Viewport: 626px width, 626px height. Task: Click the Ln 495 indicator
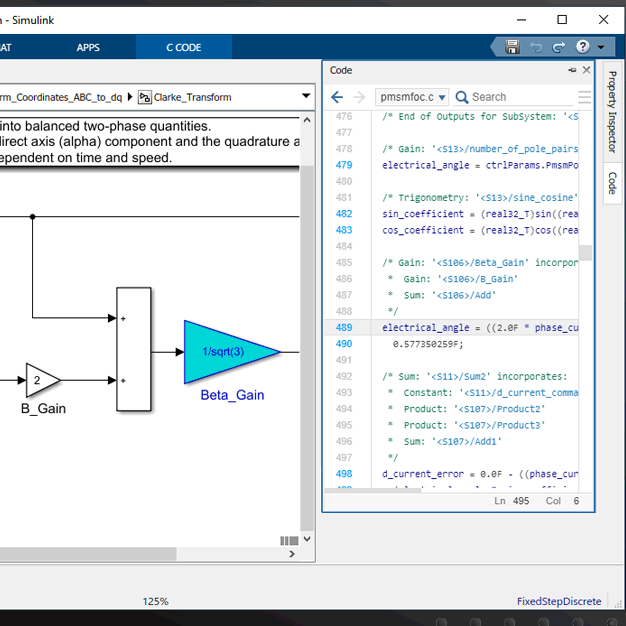point(512,501)
